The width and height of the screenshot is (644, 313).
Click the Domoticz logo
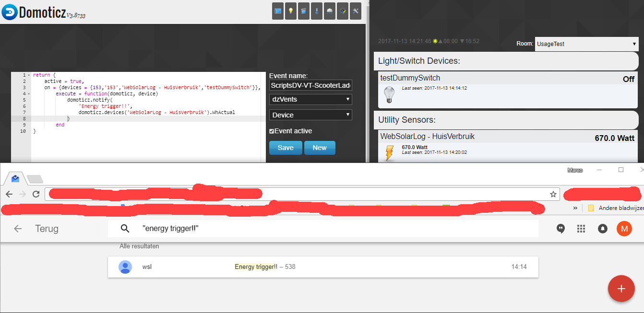point(43,12)
